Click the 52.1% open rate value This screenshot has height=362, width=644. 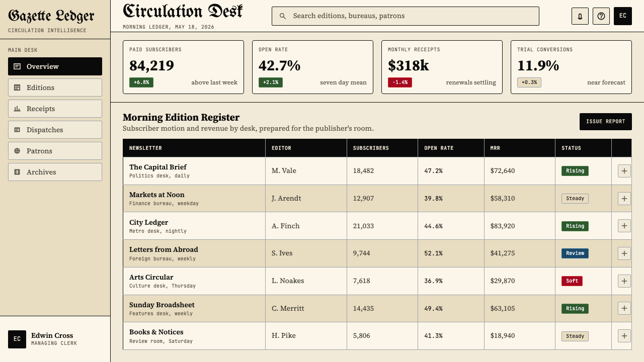pyautogui.click(x=433, y=253)
